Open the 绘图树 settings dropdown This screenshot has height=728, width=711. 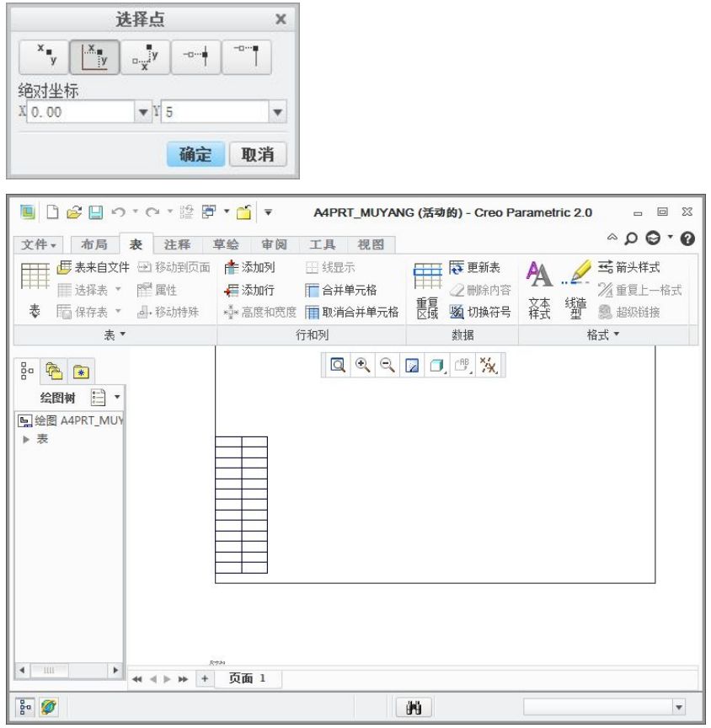pyautogui.click(x=117, y=397)
